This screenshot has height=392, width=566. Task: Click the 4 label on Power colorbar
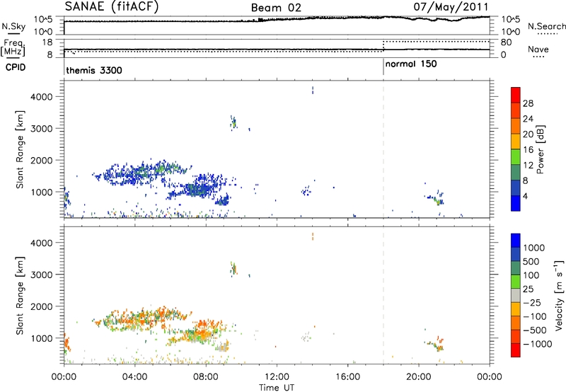[526, 196]
